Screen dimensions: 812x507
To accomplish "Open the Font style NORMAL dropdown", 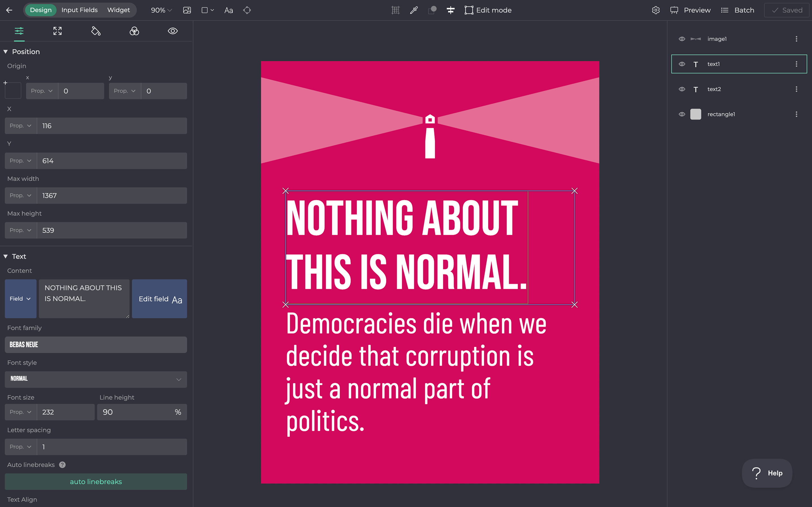I will (96, 379).
